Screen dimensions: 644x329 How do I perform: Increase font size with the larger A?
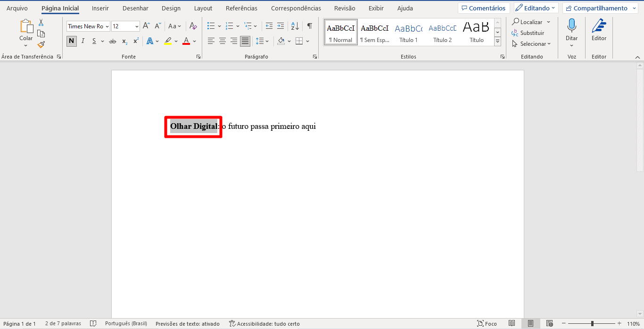[x=146, y=26]
